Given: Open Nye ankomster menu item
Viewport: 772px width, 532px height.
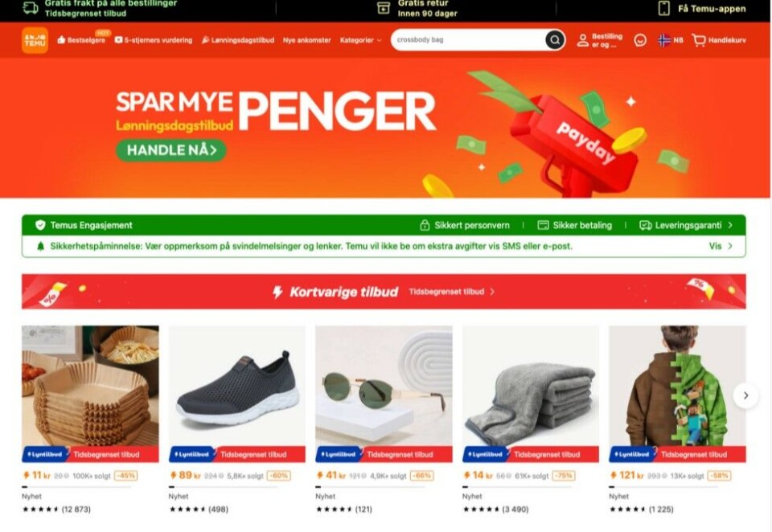Looking at the screenshot, I should 306,40.
